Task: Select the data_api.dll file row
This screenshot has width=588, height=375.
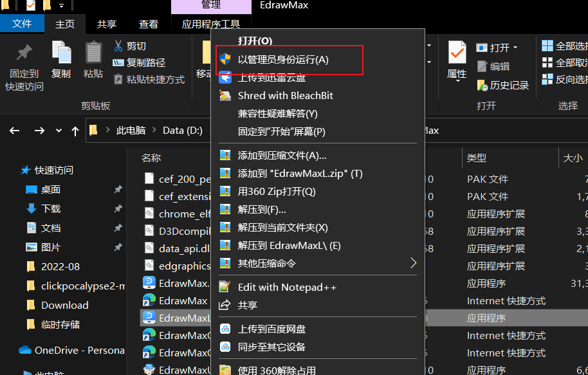Action: click(177, 248)
